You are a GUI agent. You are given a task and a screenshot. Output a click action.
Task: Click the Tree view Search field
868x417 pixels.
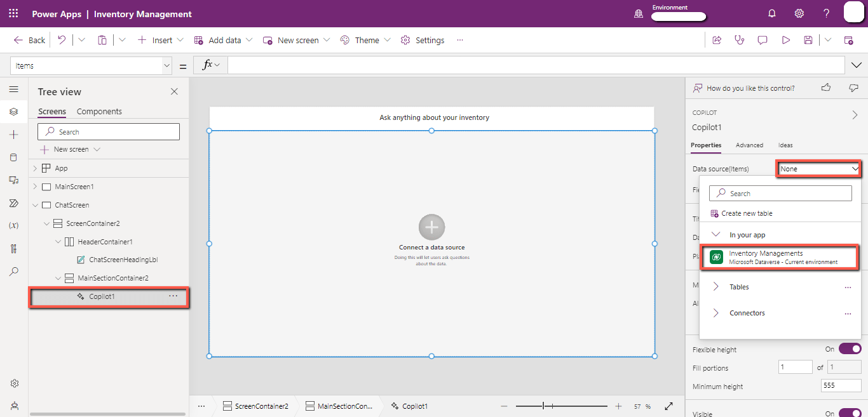109,131
